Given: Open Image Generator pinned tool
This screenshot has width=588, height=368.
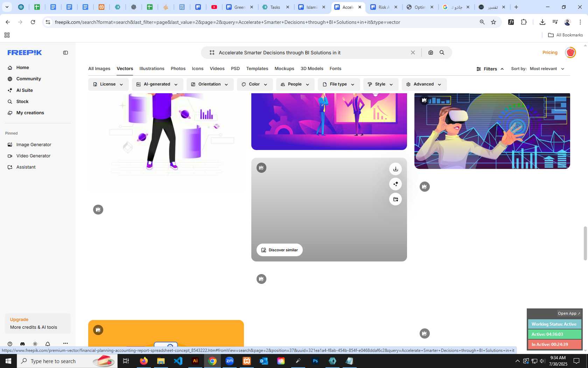Looking at the screenshot, I should [34, 145].
